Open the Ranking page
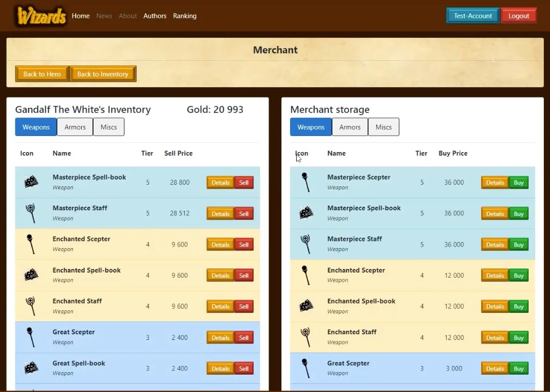The height and width of the screenshot is (392, 550). click(x=184, y=16)
